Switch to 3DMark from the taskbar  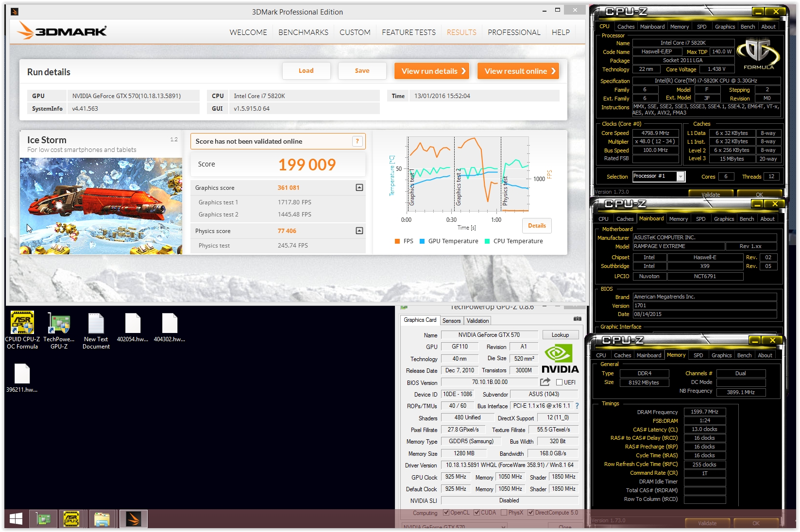coord(133,519)
